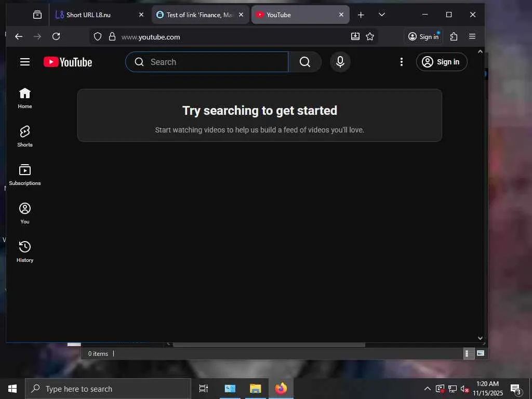Click the tracking protection shield icon
Image resolution: width=532 pixels, height=399 pixels.
98,37
